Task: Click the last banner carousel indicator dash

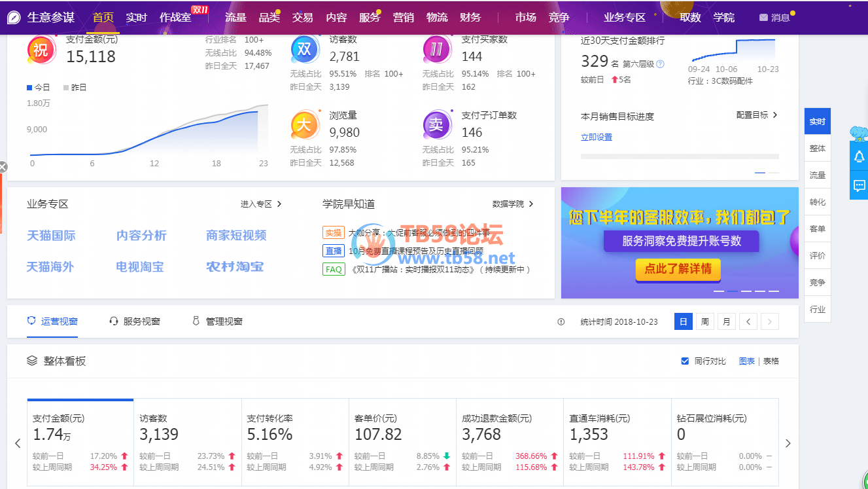Action: [774, 291]
